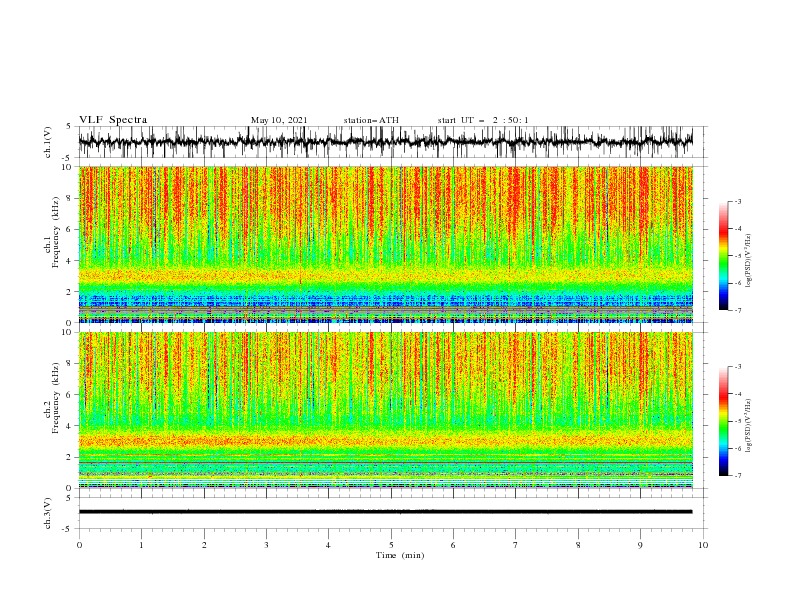Click the '8' kHz tick on ch.1 frequency axis
Image resolution: width=792 pixels, height=612 pixels.
pyautogui.click(x=69, y=198)
